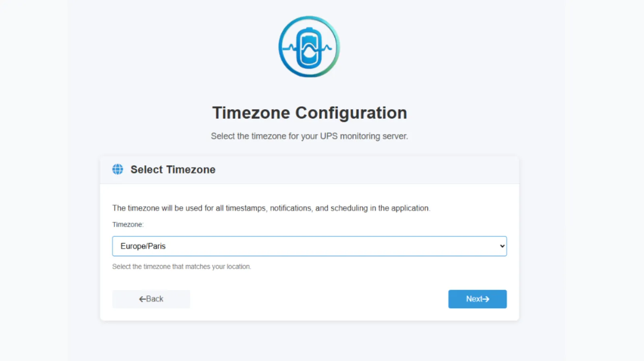Viewport: 644px width, 361px height.
Task: Click the Europe/Paris selected value text
Action: 143,246
